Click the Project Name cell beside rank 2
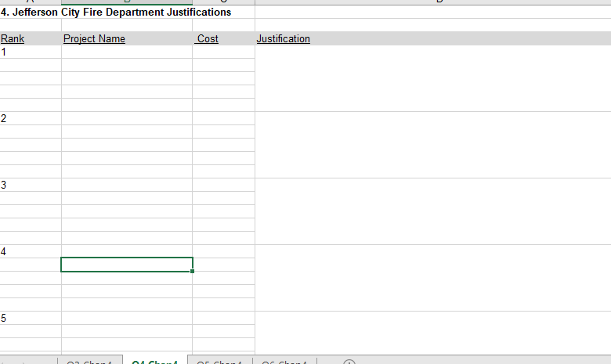This screenshot has height=364, width=611. click(x=127, y=118)
